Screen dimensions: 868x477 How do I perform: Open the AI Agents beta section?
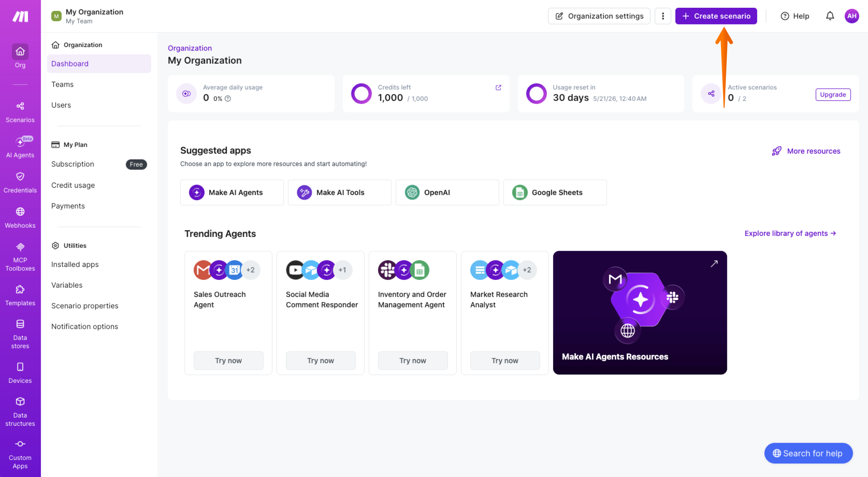(x=20, y=147)
